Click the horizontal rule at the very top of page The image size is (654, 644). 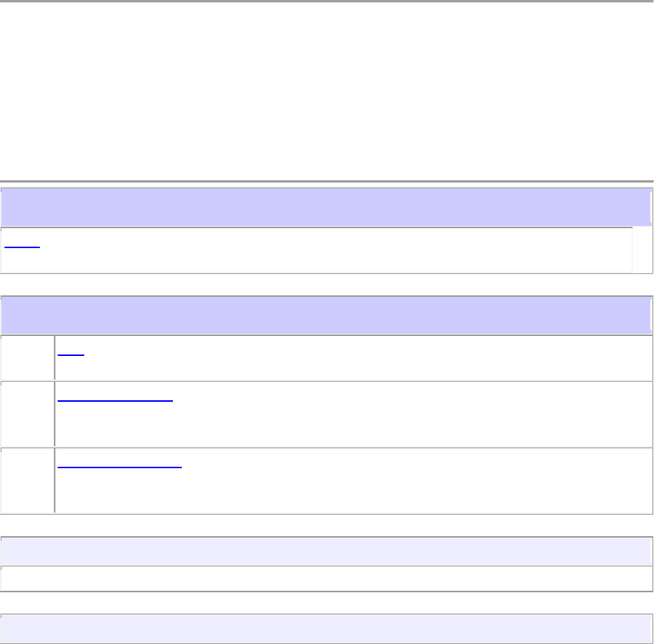(327, 1)
